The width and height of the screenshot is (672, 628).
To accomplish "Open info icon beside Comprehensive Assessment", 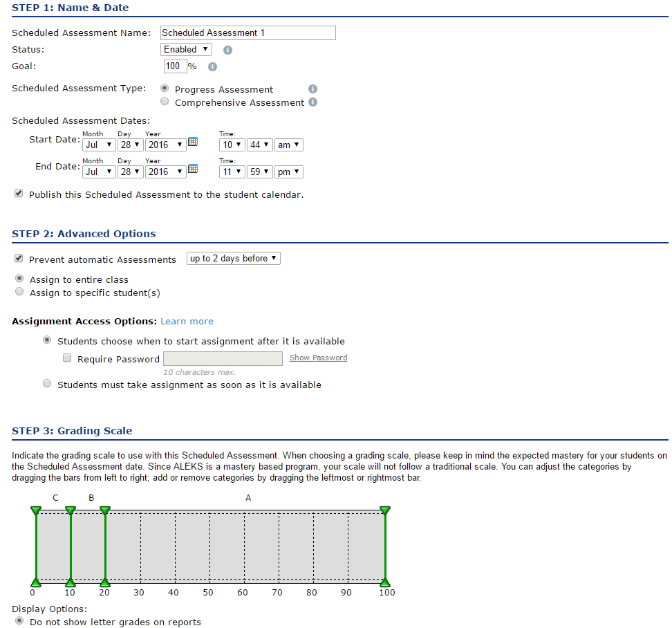I will tap(313, 102).
